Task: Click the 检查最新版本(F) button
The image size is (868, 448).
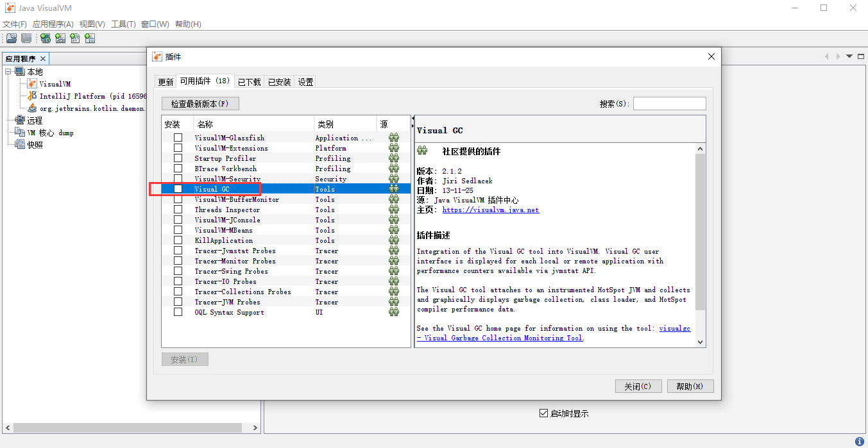Action: (200, 104)
